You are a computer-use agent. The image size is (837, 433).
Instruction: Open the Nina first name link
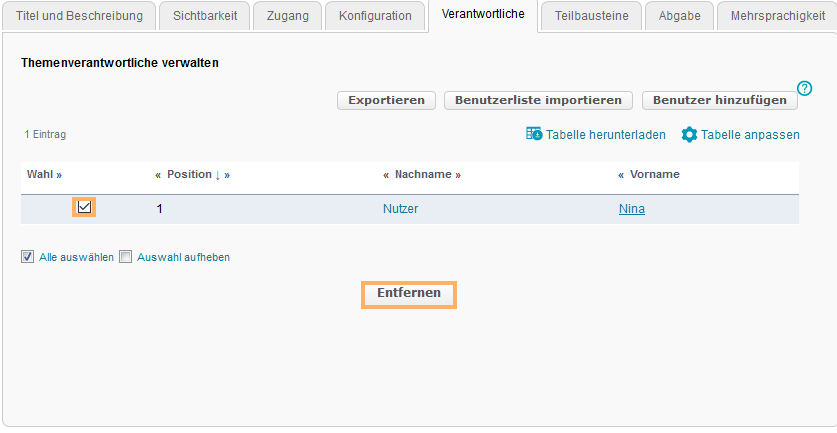tap(631, 209)
